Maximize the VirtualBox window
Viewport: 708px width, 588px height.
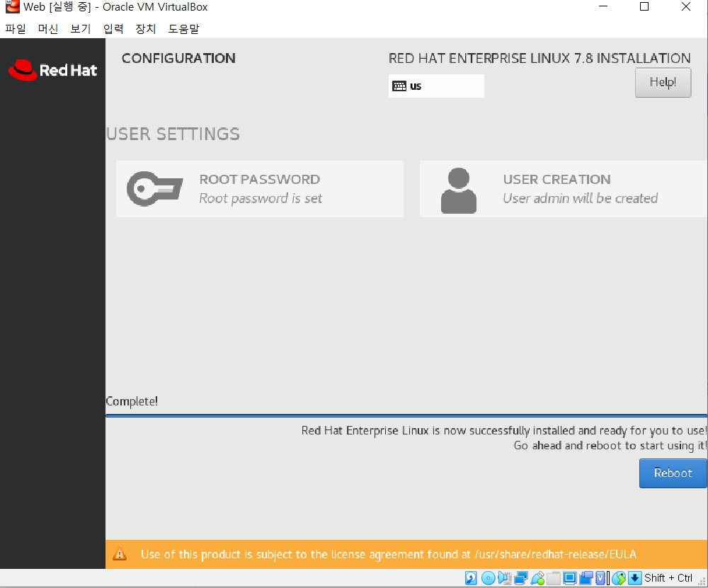tap(644, 7)
